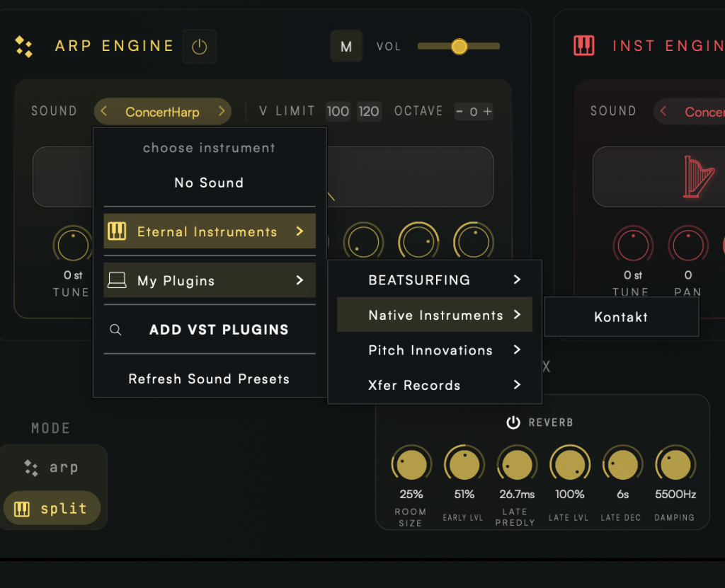The width and height of the screenshot is (725, 588).
Task: Click the Inst Engine TUNE knob
Action: click(633, 245)
